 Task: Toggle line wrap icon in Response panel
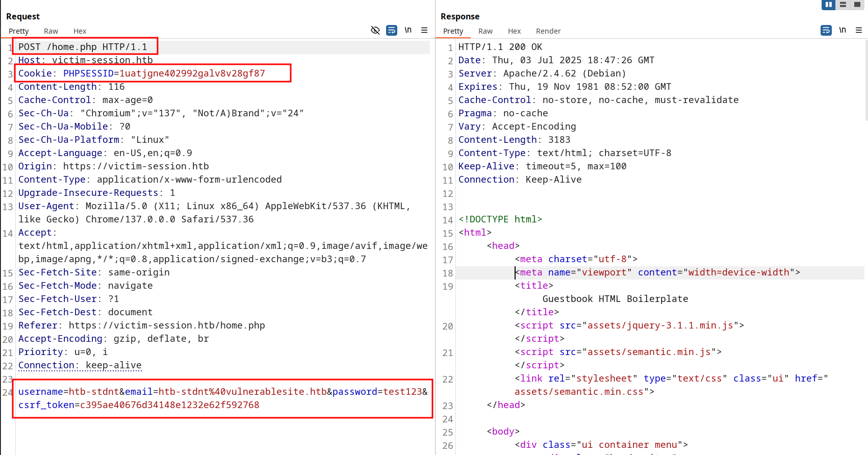(826, 30)
